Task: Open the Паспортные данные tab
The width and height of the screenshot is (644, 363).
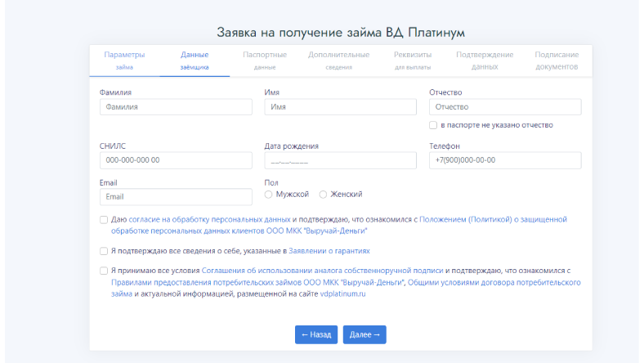Action: point(265,60)
